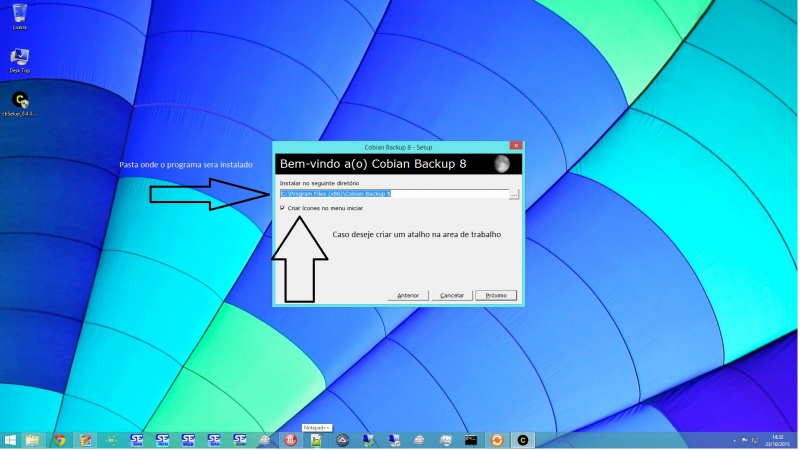This screenshot has height=451, width=800.
Task: Open File Explorer from the taskbar
Action: click(33, 440)
